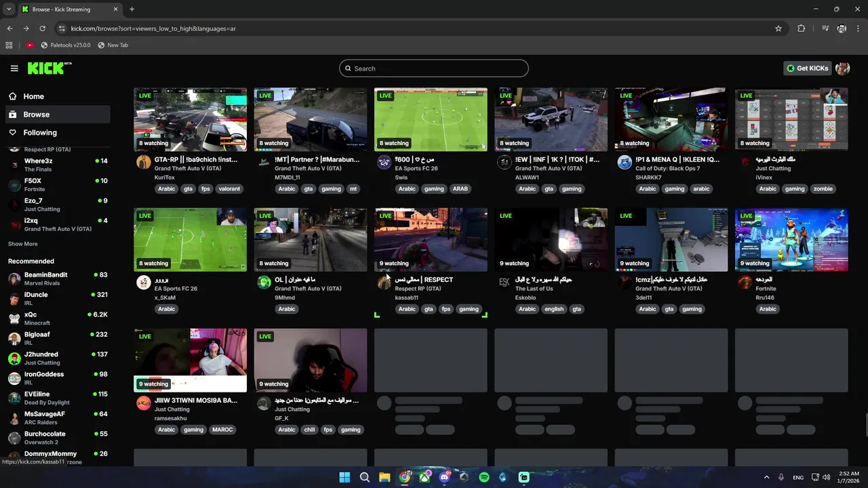The height and width of the screenshot is (488, 868).
Task: Click BeaminBandit avatar in Recommended
Action: [14, 279]
